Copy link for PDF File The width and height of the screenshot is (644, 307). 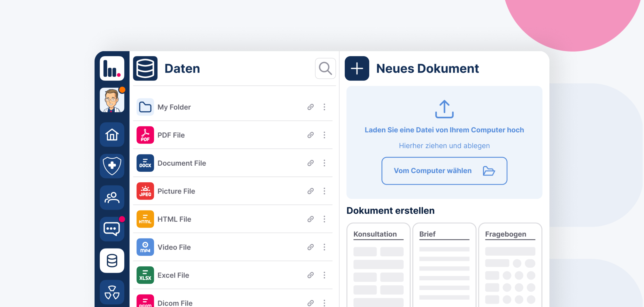(x=310, y=135)
